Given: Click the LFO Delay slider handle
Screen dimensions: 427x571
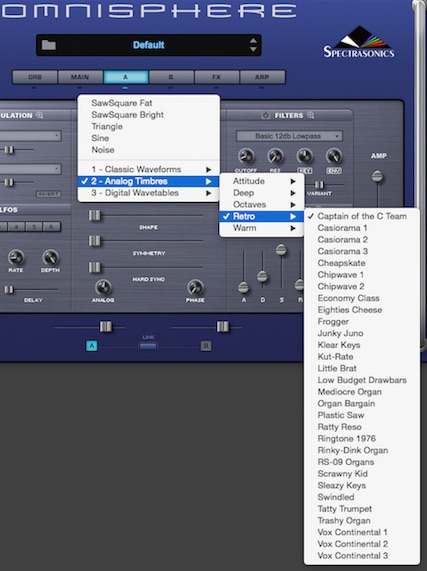Looking at the screenshot, I should (x=9, y=290).
